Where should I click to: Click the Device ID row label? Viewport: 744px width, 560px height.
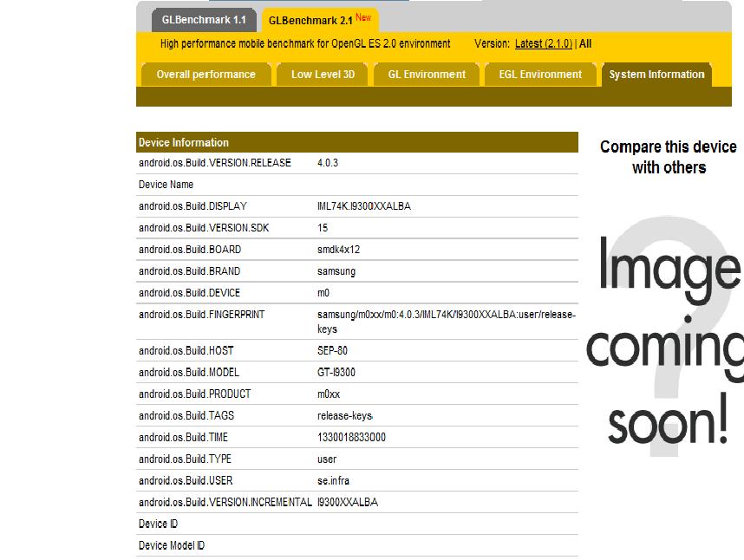158,524
